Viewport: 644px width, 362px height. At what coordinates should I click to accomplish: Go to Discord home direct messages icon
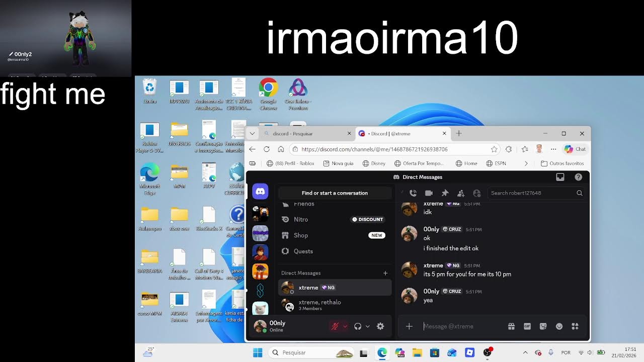click(x=260, y=191)
